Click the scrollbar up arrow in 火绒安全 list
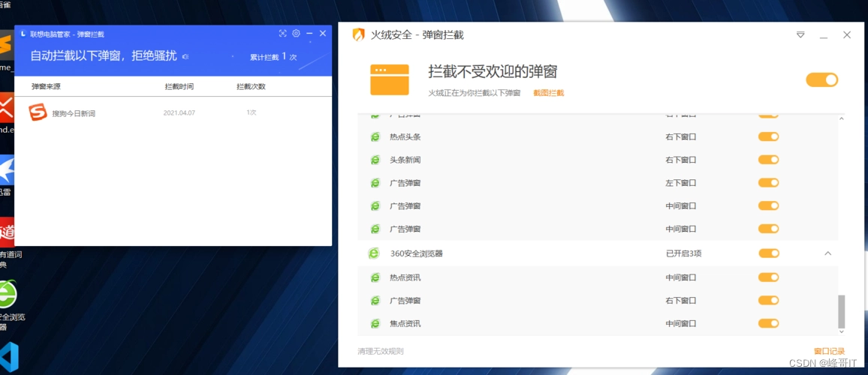Screen dimensions: 868x375 [x=842, y=119]
